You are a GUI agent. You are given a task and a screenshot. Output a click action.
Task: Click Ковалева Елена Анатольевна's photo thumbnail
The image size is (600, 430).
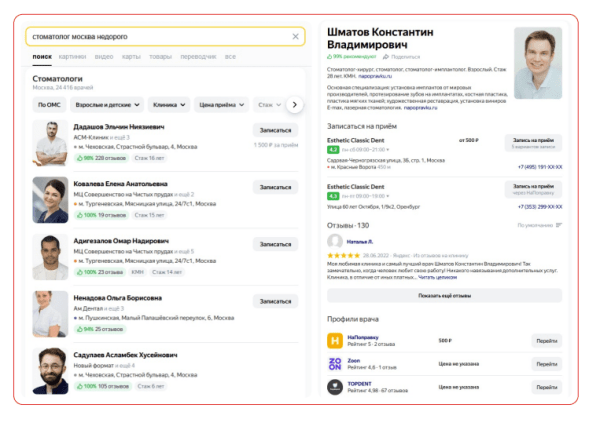[x=50, y=198]
